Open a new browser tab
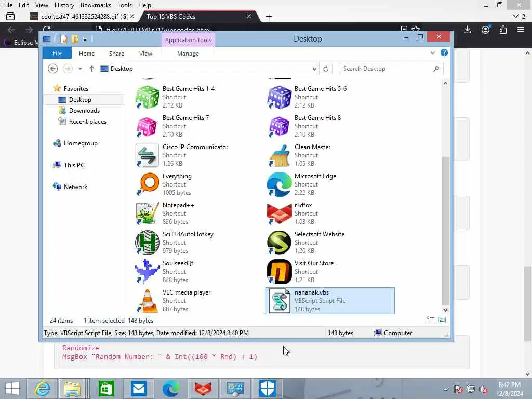The image size is (532, 399). 269,16
